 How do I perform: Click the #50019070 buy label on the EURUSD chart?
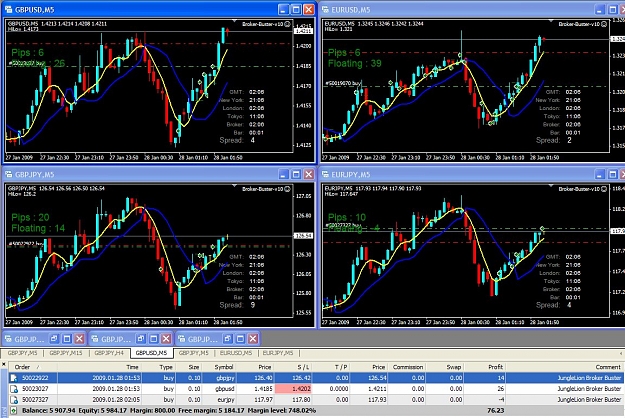pyautogui.click(x=343, y=83)
